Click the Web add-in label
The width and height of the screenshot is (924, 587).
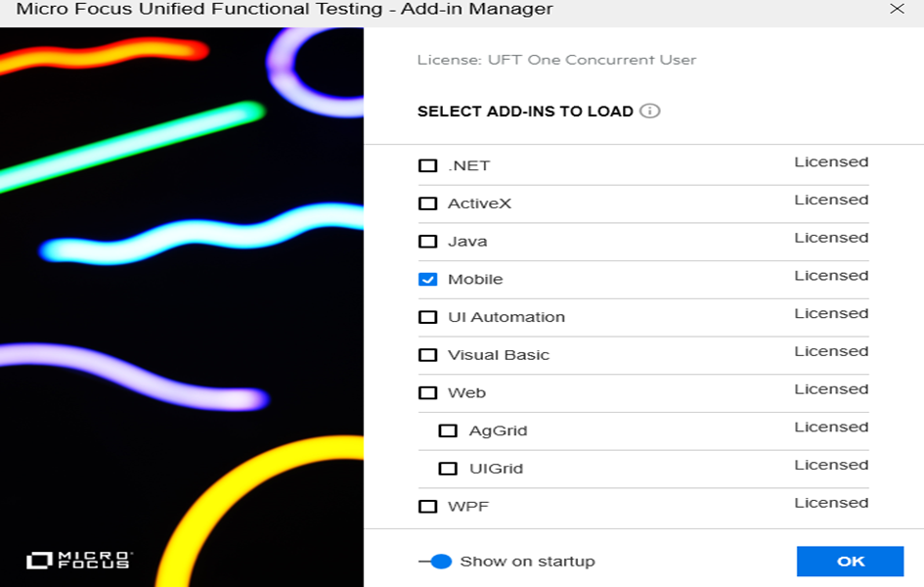466,393
